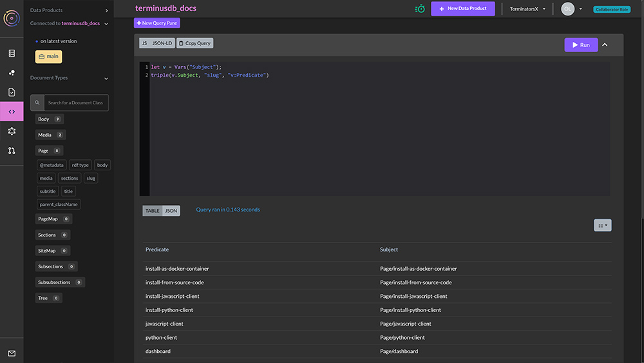
Task: Click the install-javascript-client predicate cell
Action: (x=172, y=296)
